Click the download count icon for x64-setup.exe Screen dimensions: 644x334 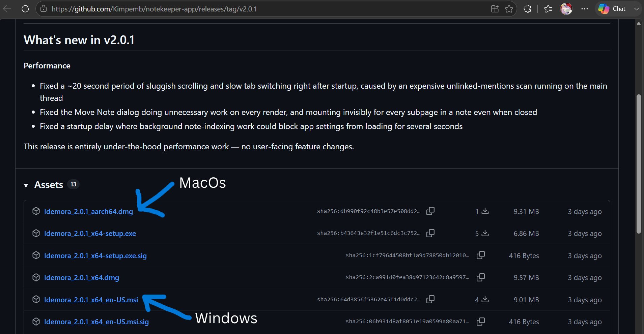pos(485,233)
